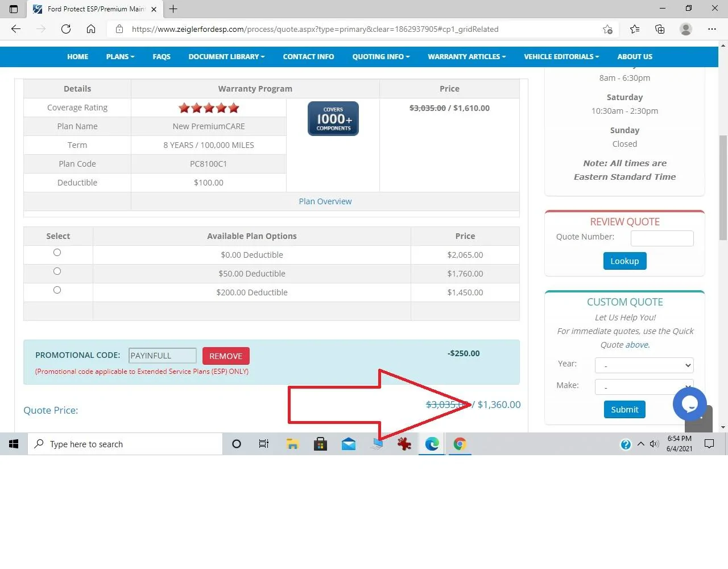Add this page to favorites star icon
728x569 pixels.
(607, 29)
